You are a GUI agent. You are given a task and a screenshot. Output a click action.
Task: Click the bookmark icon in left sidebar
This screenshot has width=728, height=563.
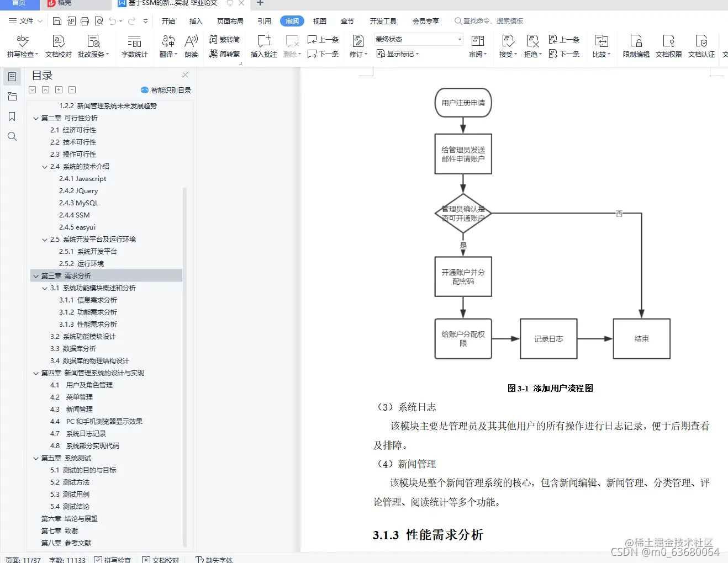(x=12, y=116)
